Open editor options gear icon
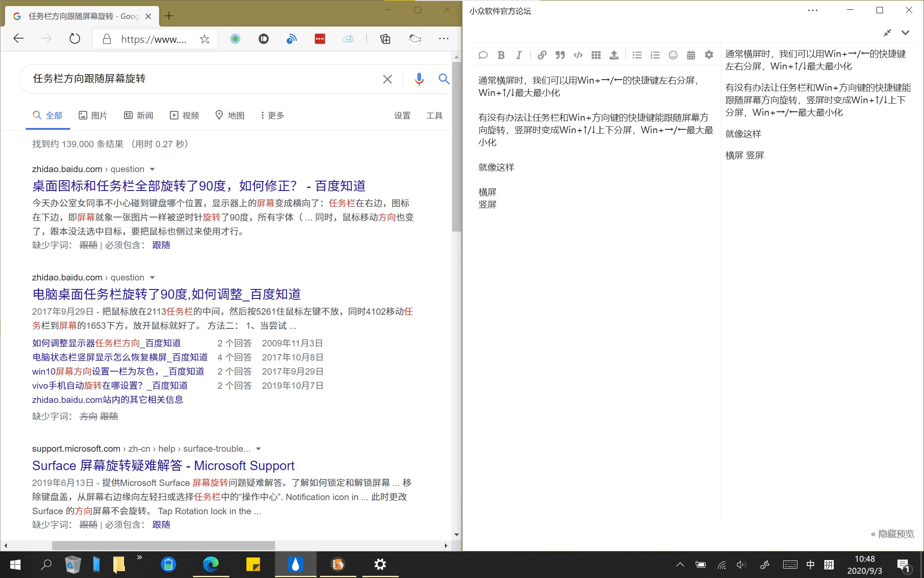 [x=709, y=55]
